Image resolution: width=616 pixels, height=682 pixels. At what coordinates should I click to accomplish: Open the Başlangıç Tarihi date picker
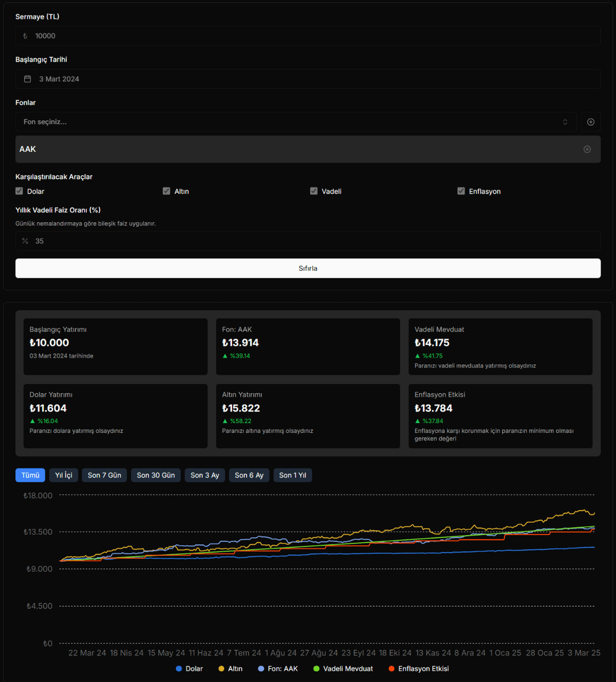pos(308,79)
